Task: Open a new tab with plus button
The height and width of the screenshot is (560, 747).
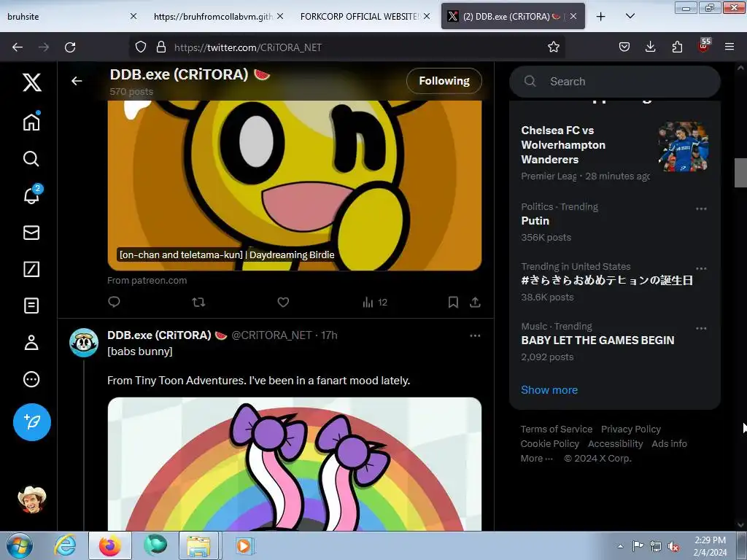Action: [601, 16]
